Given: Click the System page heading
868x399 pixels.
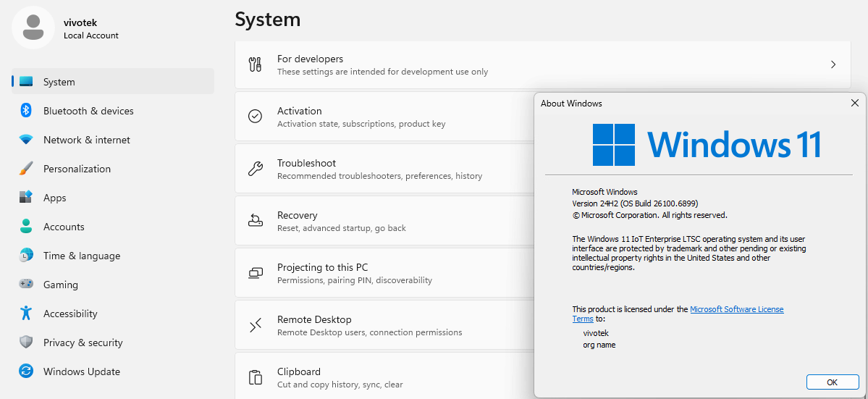Looking at the screenshot, I should click(267, 20).
